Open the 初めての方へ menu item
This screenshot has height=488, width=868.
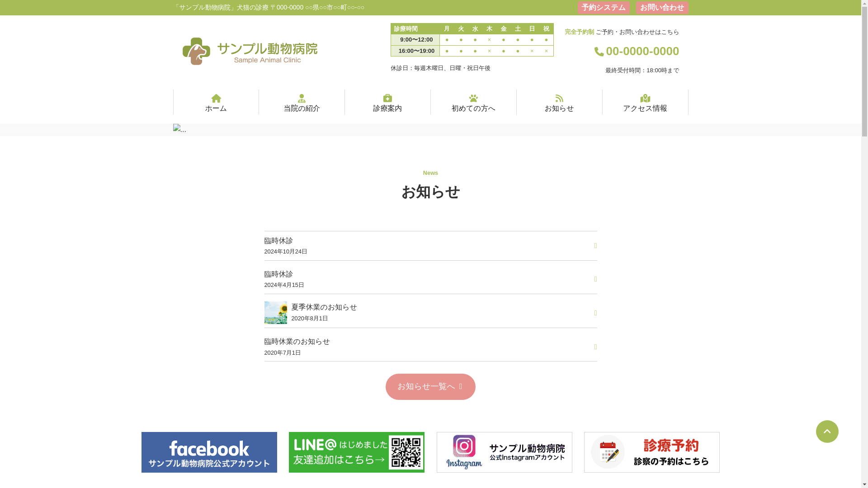(473, 102)
